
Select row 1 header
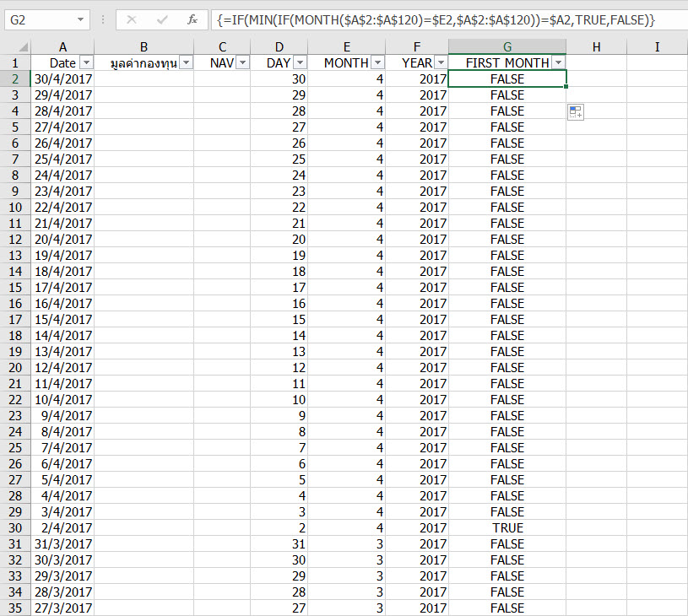tap(15, 62)
